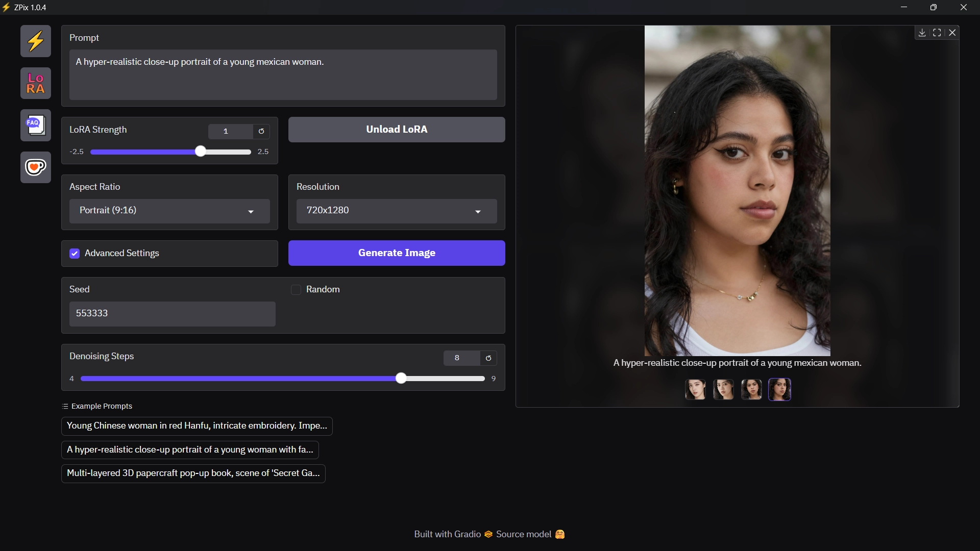Open the LoRA sidebar panel
This screenshot has width=980, height=551.
(x=36, y=83)
